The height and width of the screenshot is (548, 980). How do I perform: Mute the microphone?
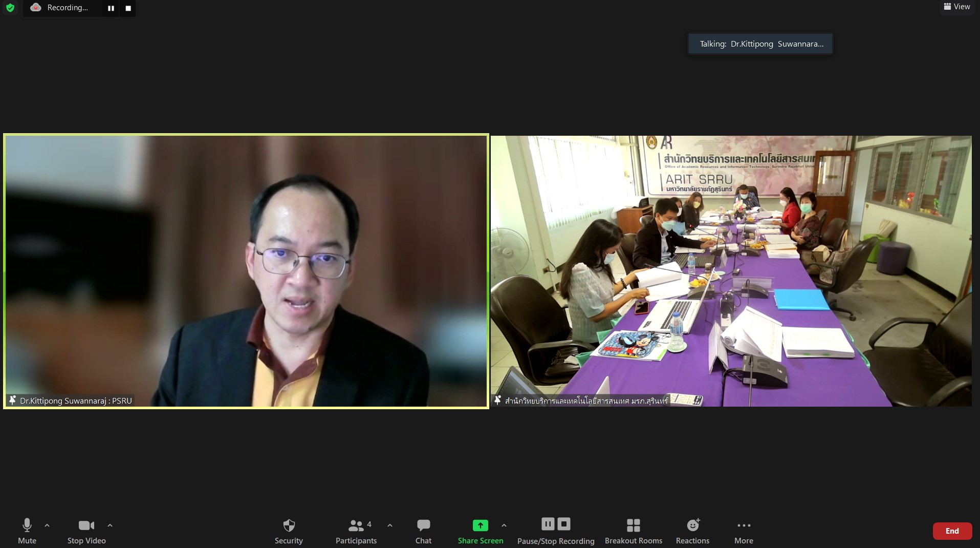(x=27, y=531)
